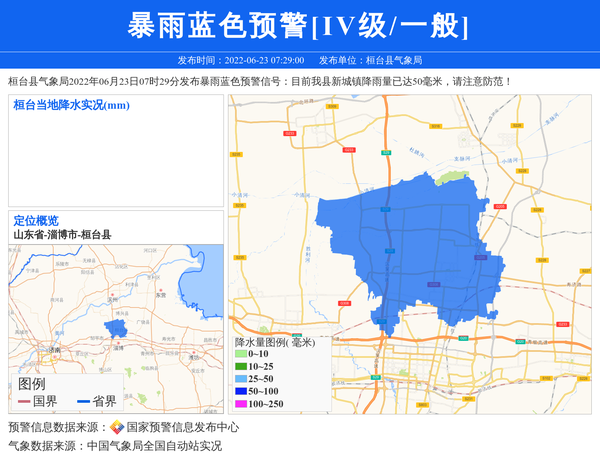This screenshot has width=600, height=471.
Task: Click the 暴雨蓝色预警 title banner
Action: [x=299, y=25]
